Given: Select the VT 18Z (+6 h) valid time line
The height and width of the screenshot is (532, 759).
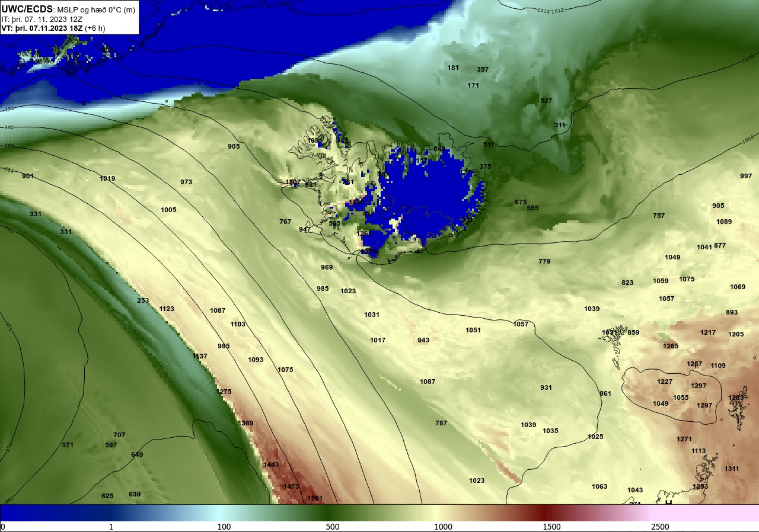Looking at the screenshot, I should point(53,28).
